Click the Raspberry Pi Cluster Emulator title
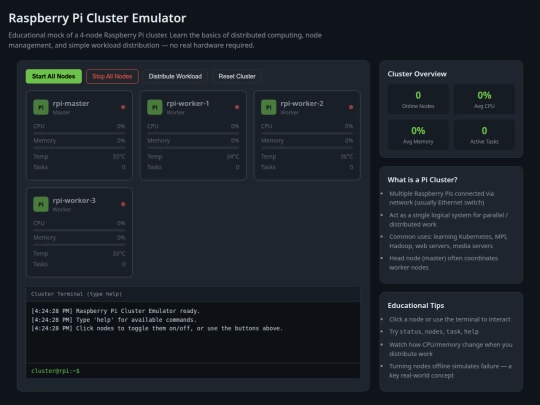The width and height of the screenshot is (540, 405). click(97, 18)
